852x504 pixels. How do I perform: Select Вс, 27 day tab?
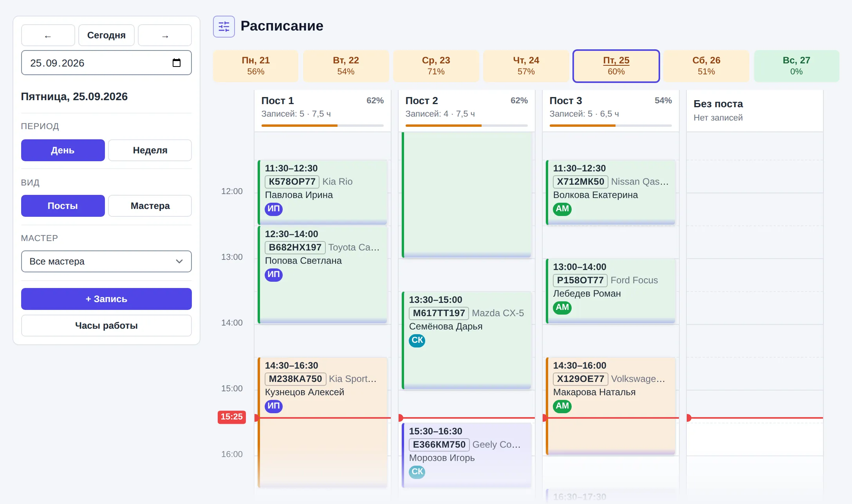pyautogui.click(x=796, y=66)
